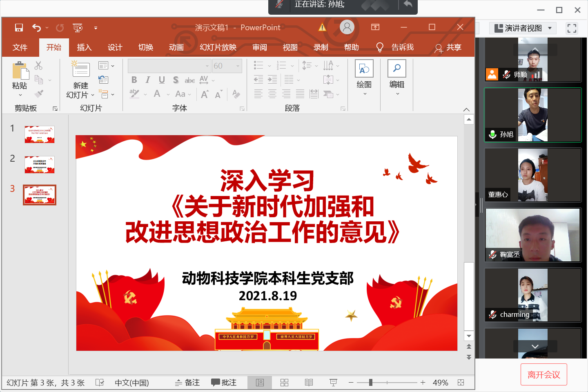Image resolution: width=588 pixels, height=392 pixels.
Task: Open the Insert ribbon tab
Action: click(84, 47)
